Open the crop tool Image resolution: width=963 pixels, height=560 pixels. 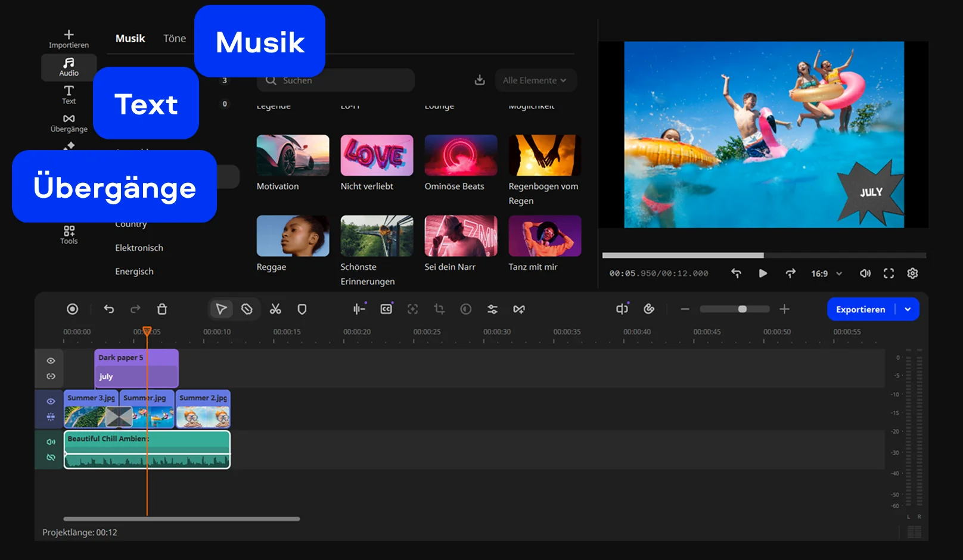pos(439,309)
